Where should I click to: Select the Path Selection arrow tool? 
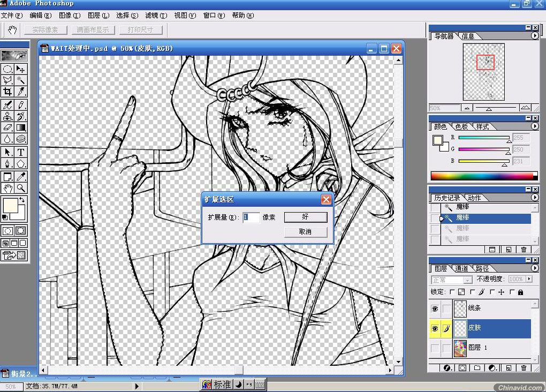click(x=7, y=152)
